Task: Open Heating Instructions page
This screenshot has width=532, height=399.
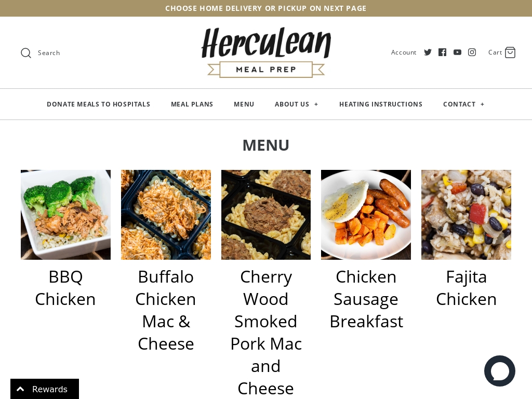Action: [381, 104]
